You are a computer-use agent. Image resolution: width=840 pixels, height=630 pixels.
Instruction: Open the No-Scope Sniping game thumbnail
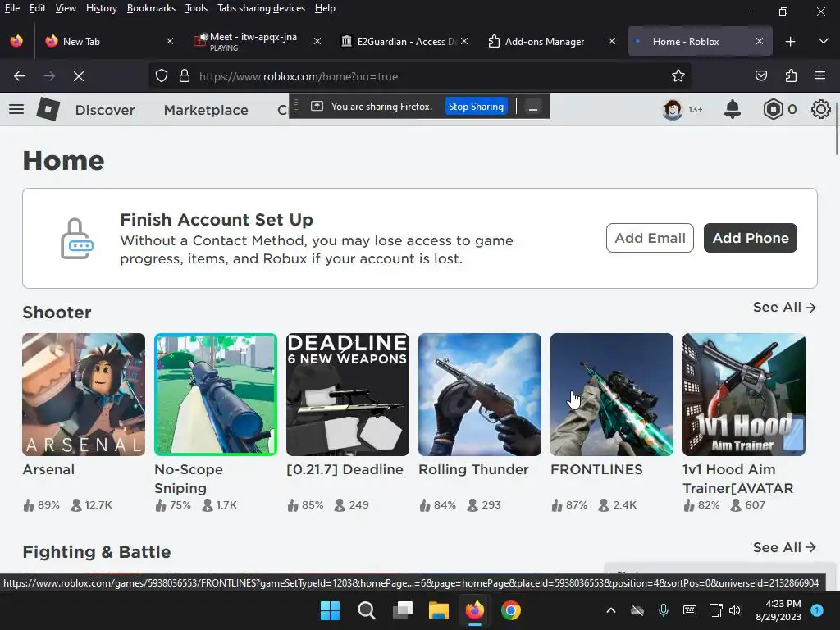click(216, 395)
